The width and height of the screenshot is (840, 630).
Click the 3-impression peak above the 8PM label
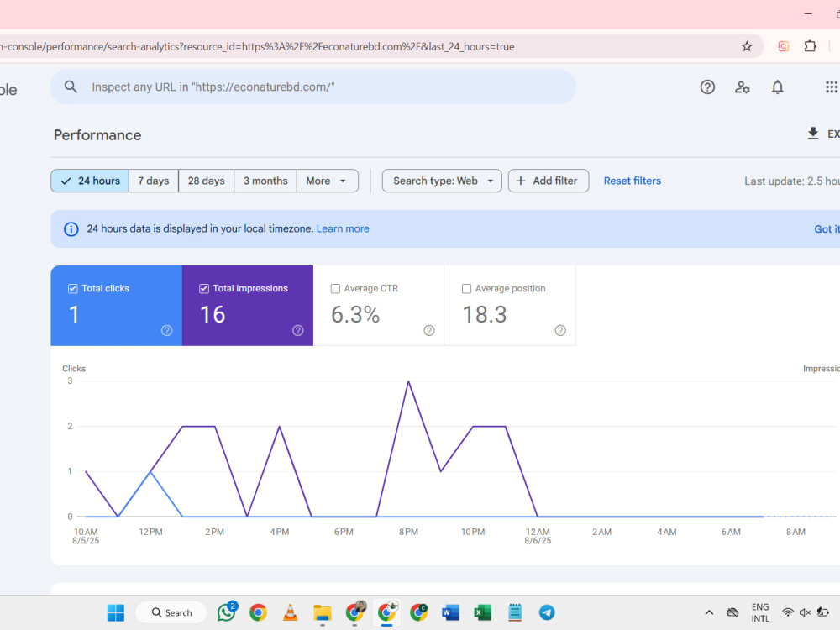408,381
